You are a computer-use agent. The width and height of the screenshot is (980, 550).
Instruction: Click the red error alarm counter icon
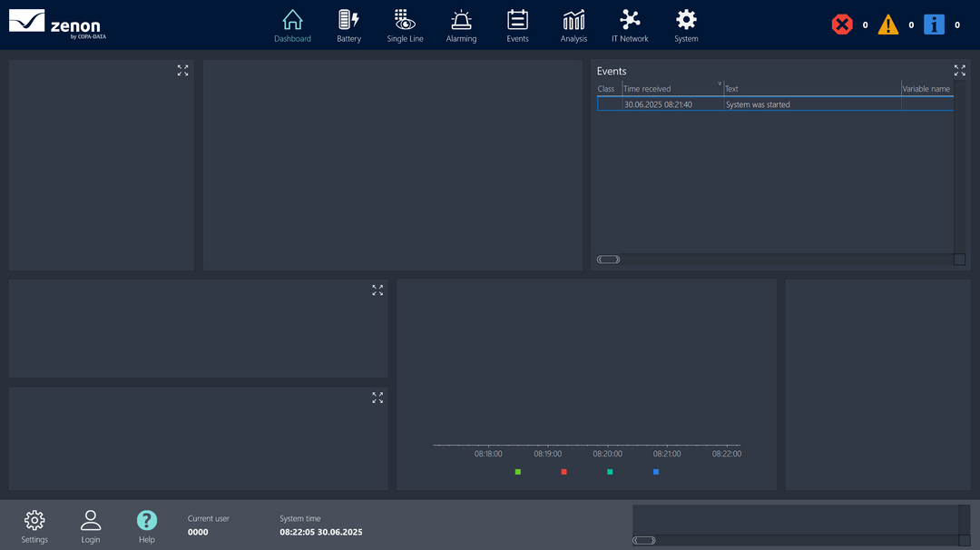842,25
